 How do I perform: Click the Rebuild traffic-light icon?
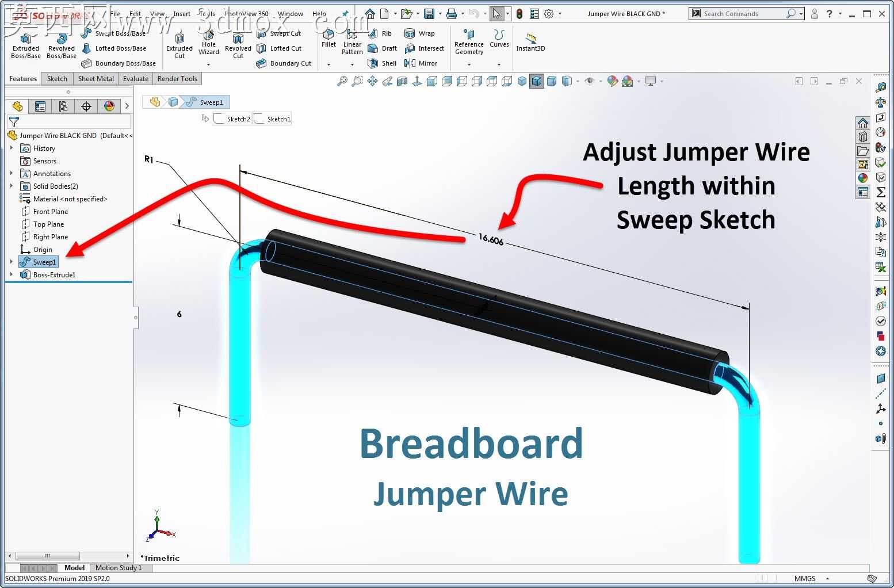click(x=519, y=13)
